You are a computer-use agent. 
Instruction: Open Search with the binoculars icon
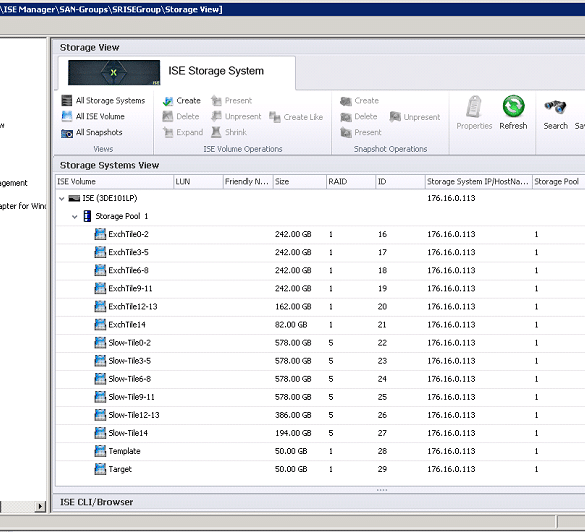point(555,107)
